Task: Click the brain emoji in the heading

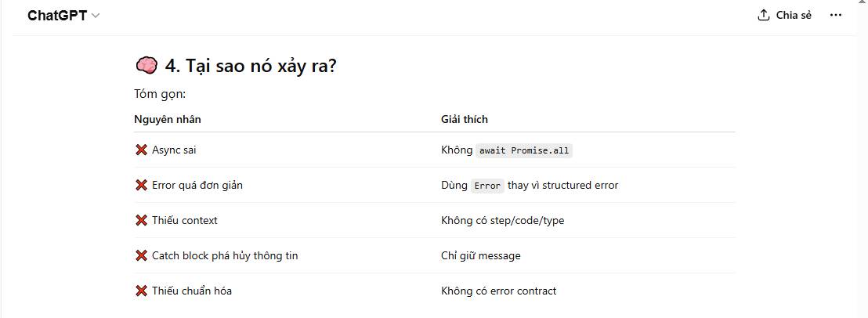Action: tap(146, 66)
